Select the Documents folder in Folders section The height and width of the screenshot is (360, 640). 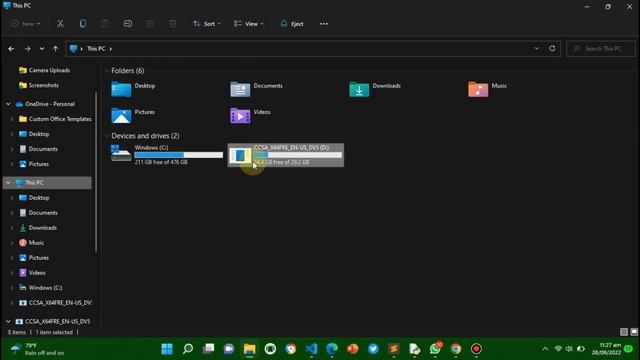[x=257, y=89]
